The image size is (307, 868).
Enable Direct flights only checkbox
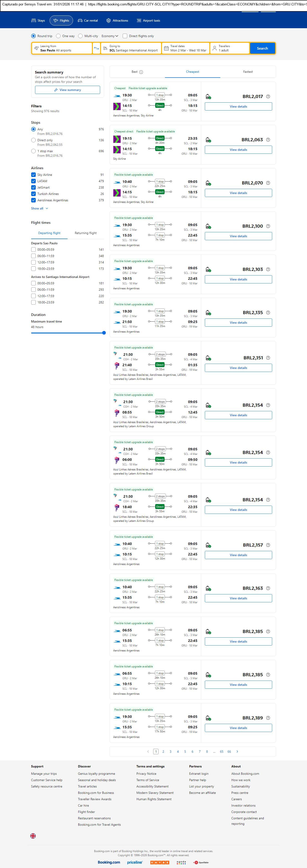click(125, 36)
